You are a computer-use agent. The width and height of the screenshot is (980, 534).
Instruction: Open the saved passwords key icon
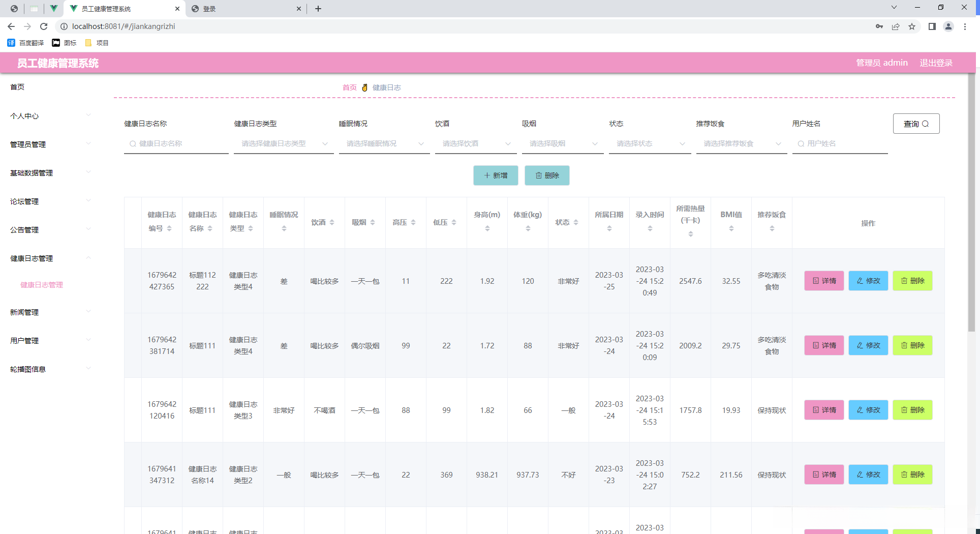click(x=879, y=26)
